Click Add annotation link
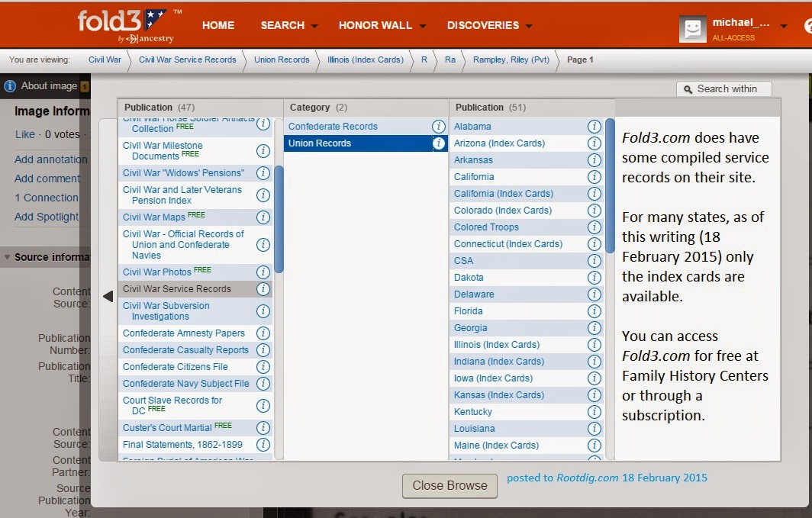 50,159
